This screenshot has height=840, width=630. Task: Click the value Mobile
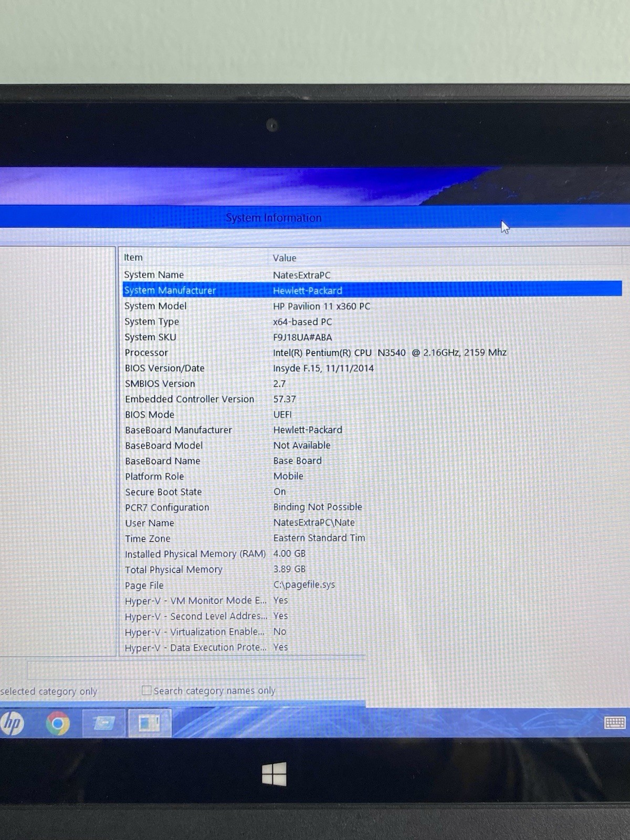coord(288,476)
